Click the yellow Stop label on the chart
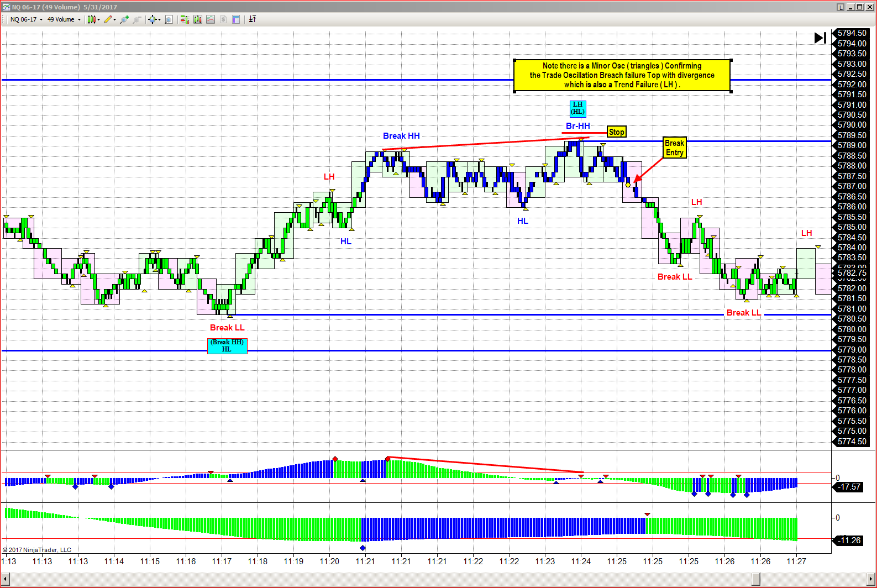The image size is (877, 588). (616, 132)
